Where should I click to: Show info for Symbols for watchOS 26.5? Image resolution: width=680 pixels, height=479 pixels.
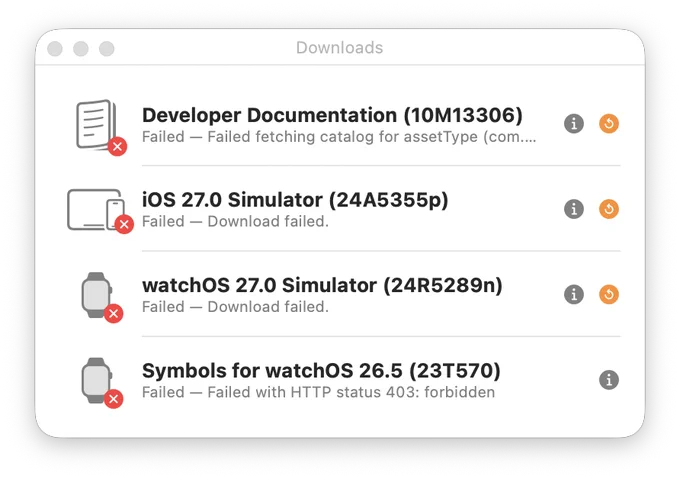pyautogui.click(x=609, y=380)
